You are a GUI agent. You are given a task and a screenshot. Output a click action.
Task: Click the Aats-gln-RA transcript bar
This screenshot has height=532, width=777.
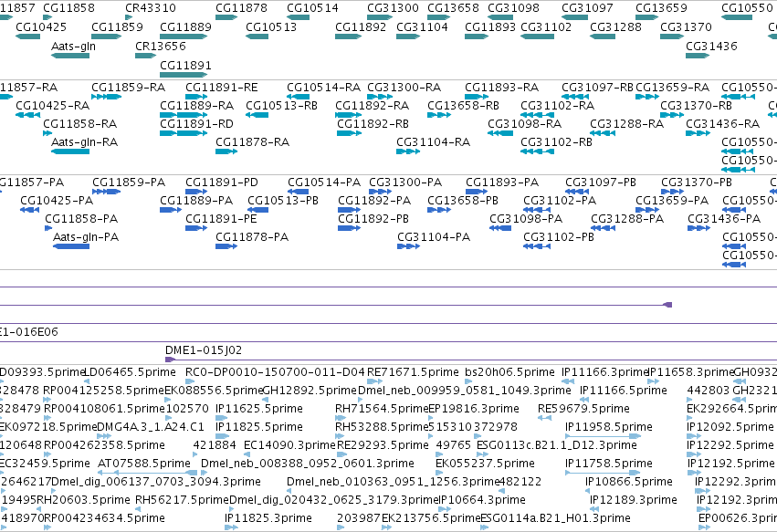click(x=70, y=151)
